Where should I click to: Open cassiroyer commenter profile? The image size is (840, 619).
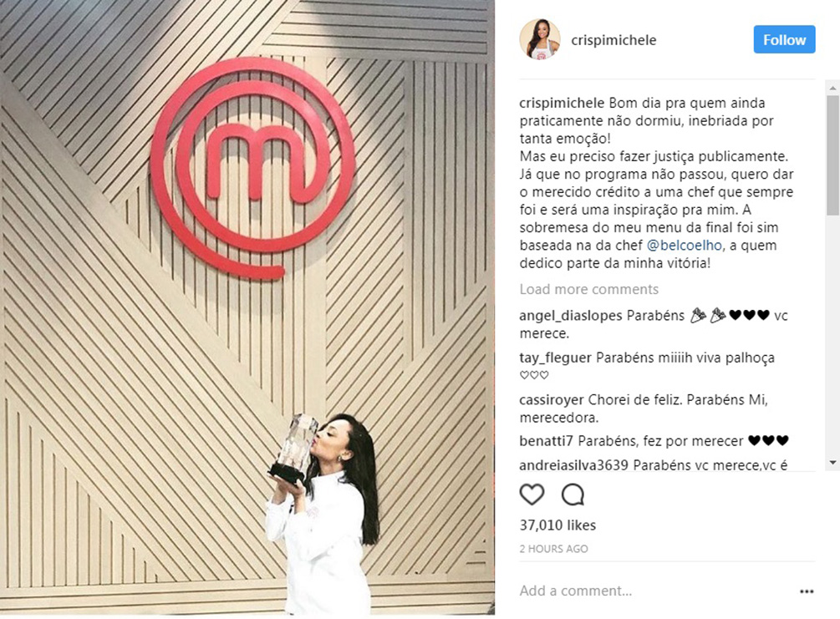pos(552,400)
